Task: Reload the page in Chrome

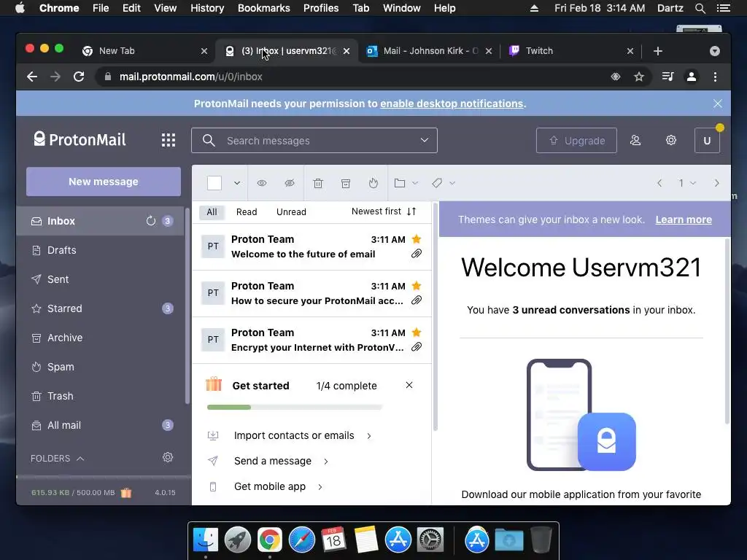Action: click(x=79, y=77)
